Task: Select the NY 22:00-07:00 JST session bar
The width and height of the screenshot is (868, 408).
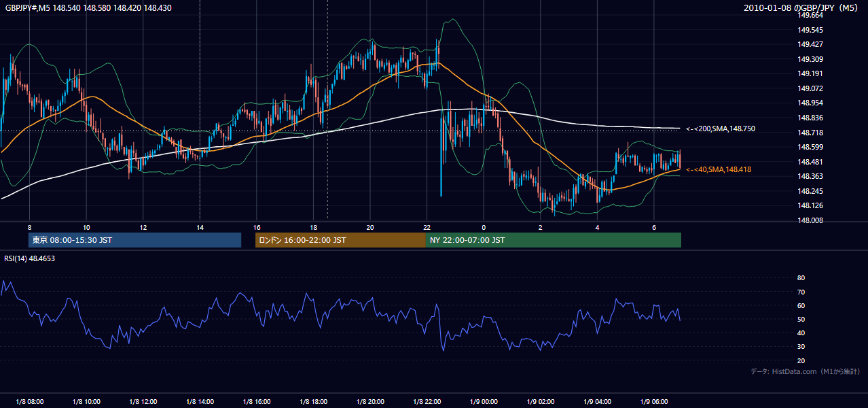Action: coord(554,240)
